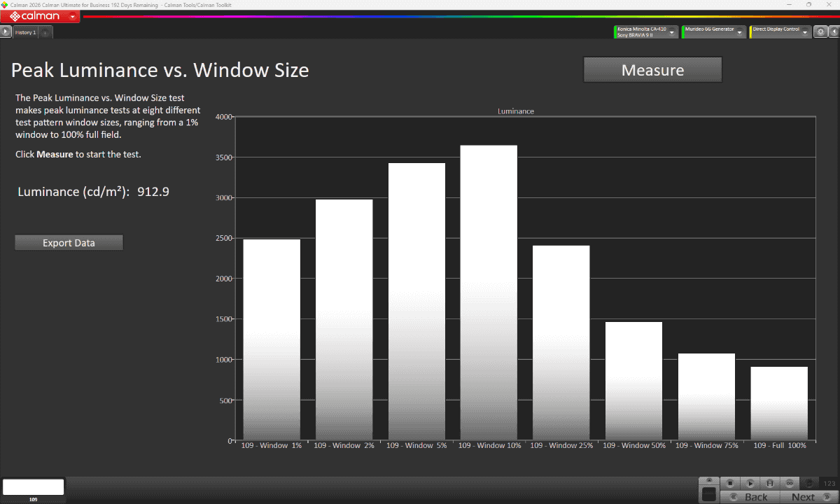The width and height of the screenshot is (840, 504).
Task: Stop the measurement with the stop icon
Action: tap(730, 483)
